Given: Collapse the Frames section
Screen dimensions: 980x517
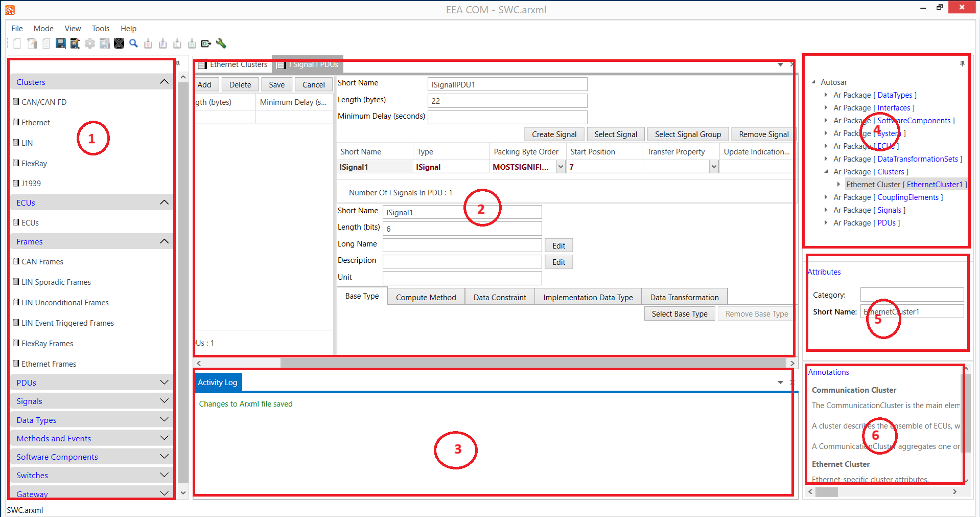Looking at the screenshot, I should coord(164,241).
